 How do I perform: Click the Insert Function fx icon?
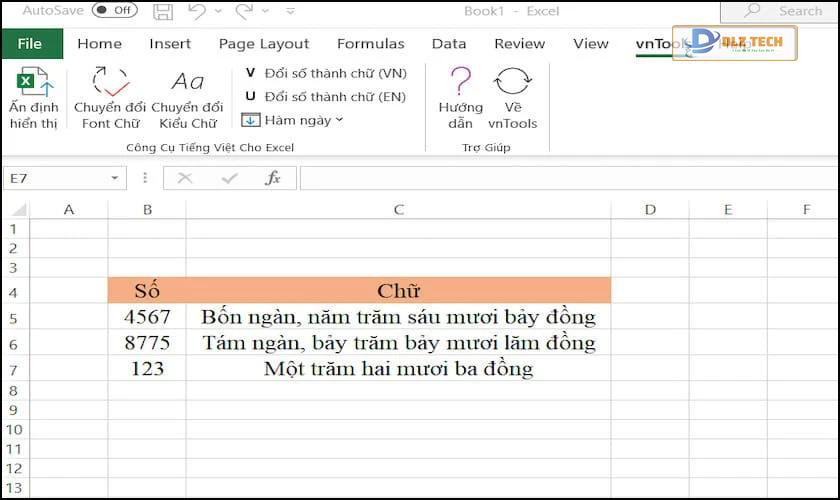point(273,178)
